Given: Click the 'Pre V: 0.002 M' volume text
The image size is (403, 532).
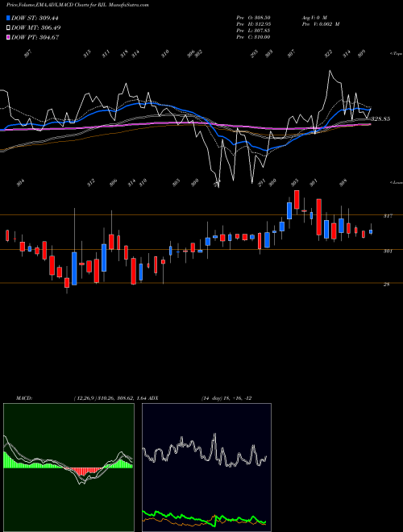Looking at the screenshot, I should click(321, 24).
